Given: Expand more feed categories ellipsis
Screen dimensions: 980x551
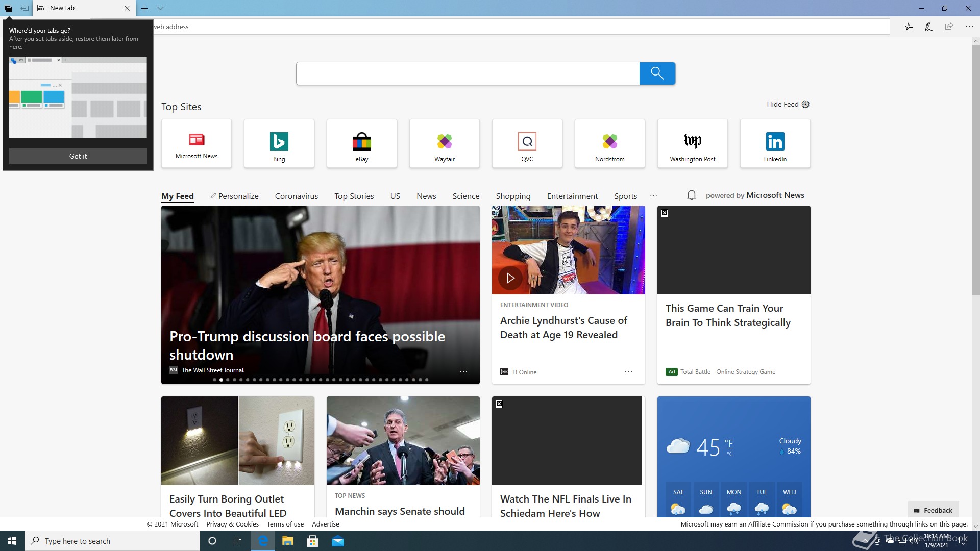Looking at the screenshot, I should tap(653, 196).
